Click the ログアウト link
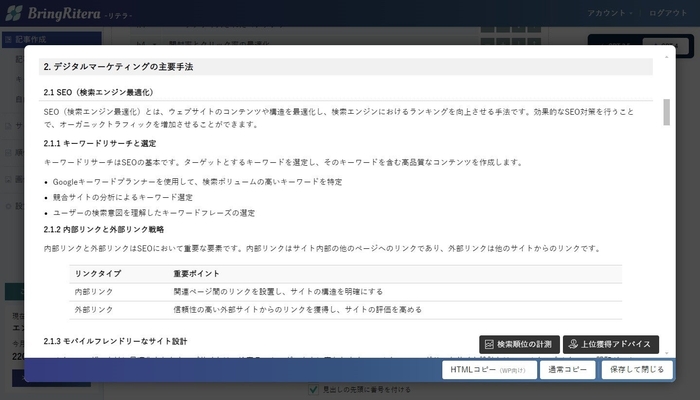The width and height of the screenshot is (700, 400). click(x=667, y=13)
